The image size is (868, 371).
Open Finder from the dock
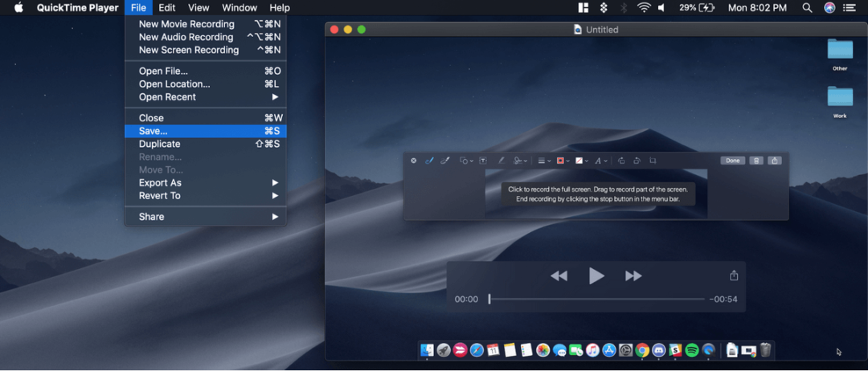(x=427, y=350)
